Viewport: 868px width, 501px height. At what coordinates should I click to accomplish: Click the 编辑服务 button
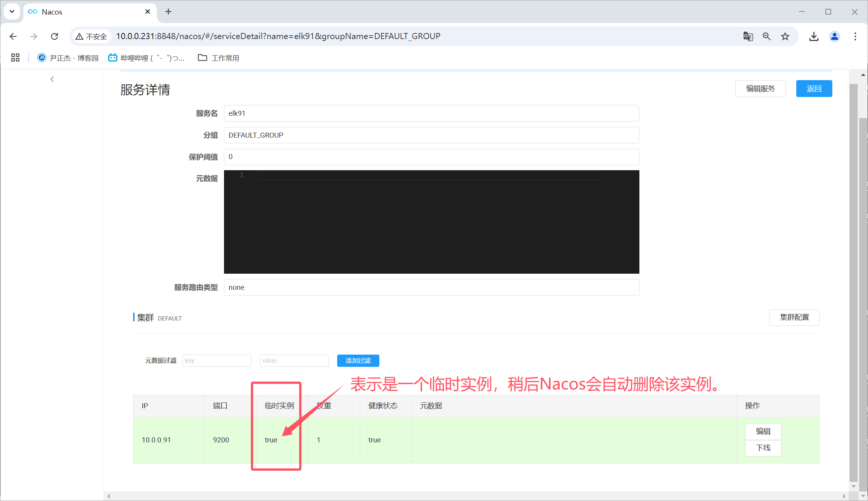click(760, 89)
